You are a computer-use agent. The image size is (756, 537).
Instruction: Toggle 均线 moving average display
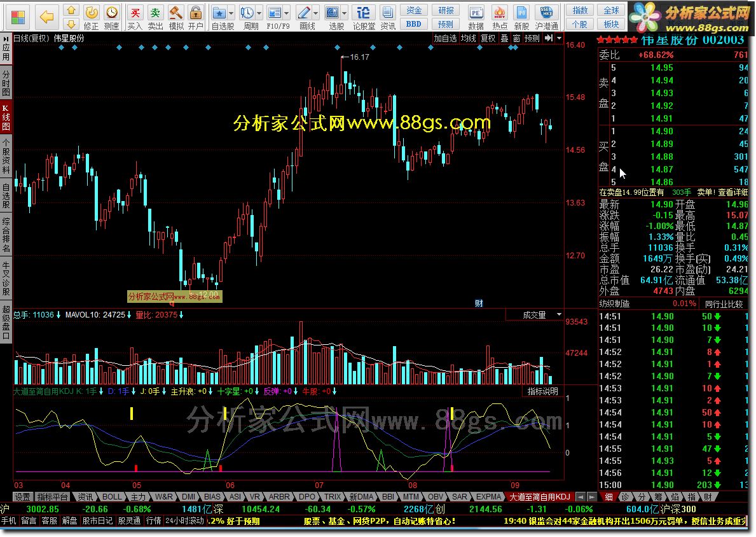[x=468, y=38]
